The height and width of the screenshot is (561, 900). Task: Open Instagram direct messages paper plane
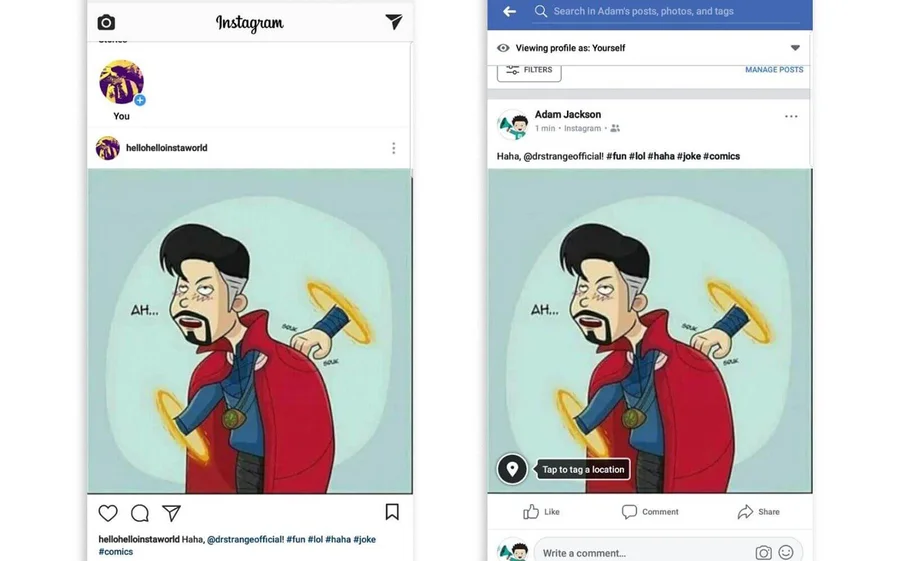tap(393, 21)
